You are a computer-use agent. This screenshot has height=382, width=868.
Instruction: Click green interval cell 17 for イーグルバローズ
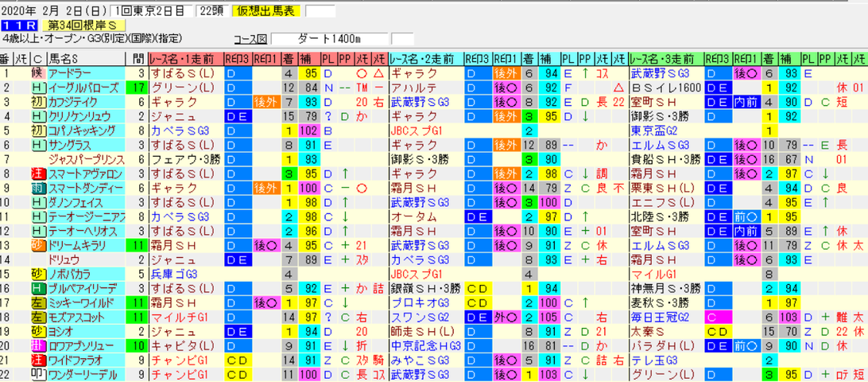click(x=136, y=87)
